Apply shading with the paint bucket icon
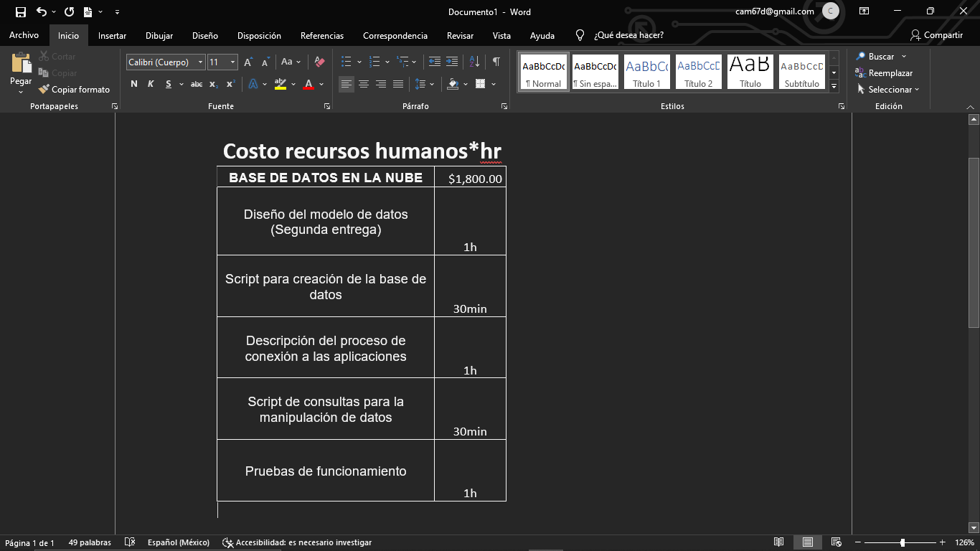This screenshot has height=551, width=980. click(x=453, y=84)
